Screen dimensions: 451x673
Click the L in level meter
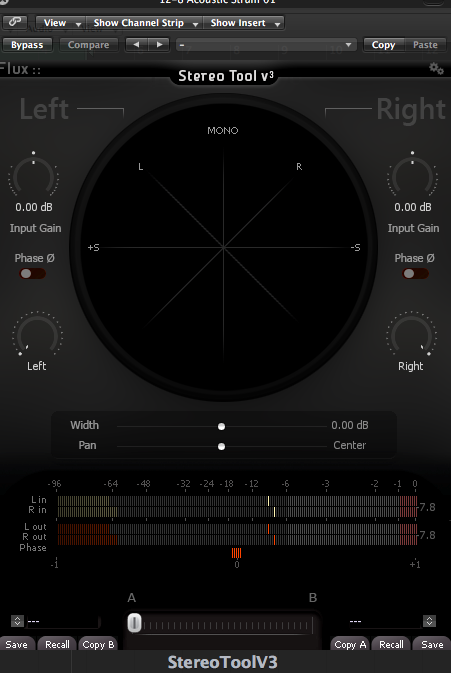237,500
